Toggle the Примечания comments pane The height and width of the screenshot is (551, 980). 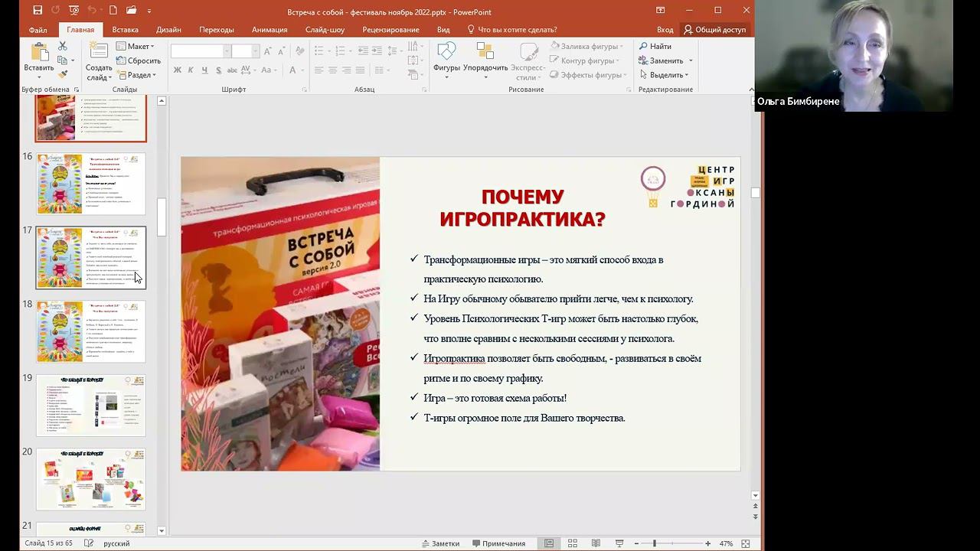[498, 543]
